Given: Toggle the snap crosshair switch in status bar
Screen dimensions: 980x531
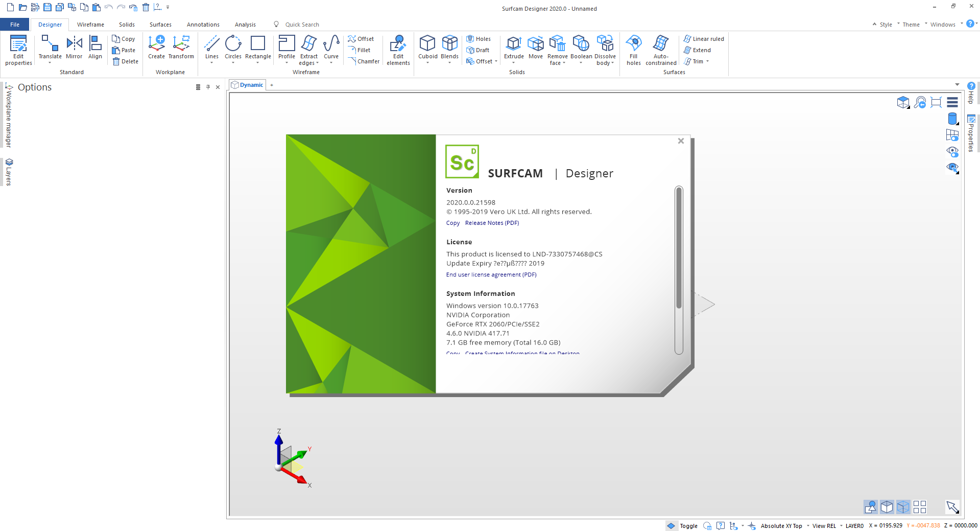Looking at the screenshot, I should tap(751, 526).
